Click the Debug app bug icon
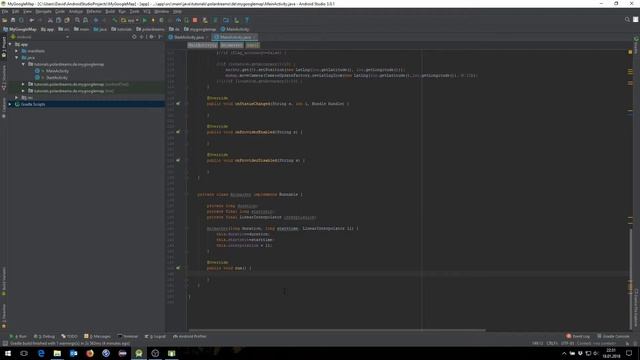640x360 pixels. (162, 20)
